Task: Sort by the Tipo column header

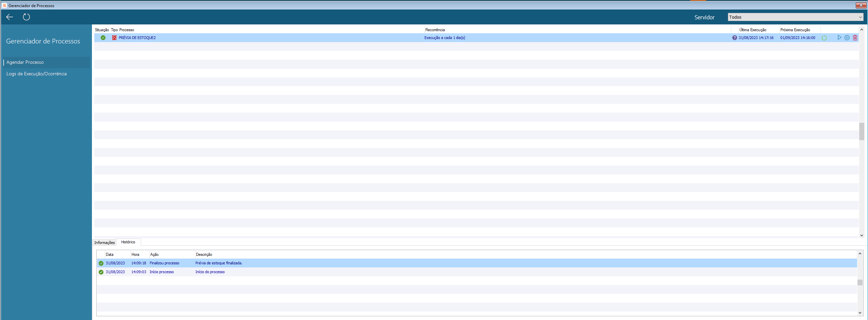Action: pyautogui.click(x=114, y=30)
